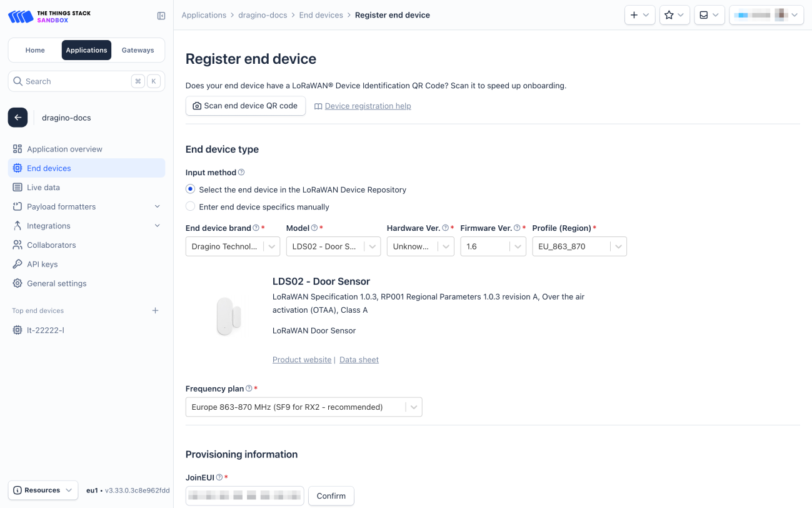This screenshot has width=812, height=508.
Task: Open General settings in sidebar
Action: [86, 283]
